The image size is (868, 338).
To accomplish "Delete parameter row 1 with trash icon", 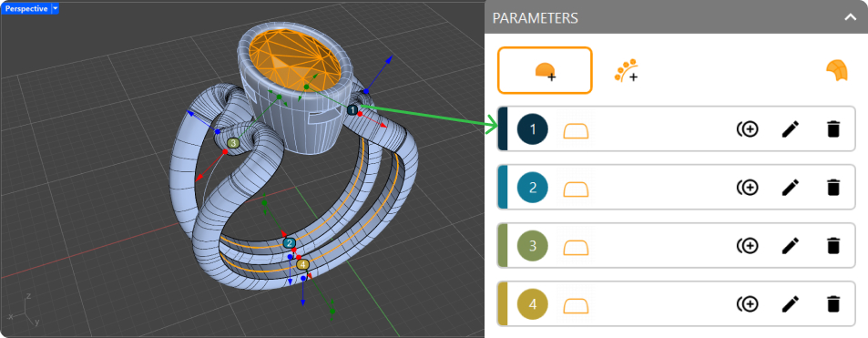I will pos(832,129).
